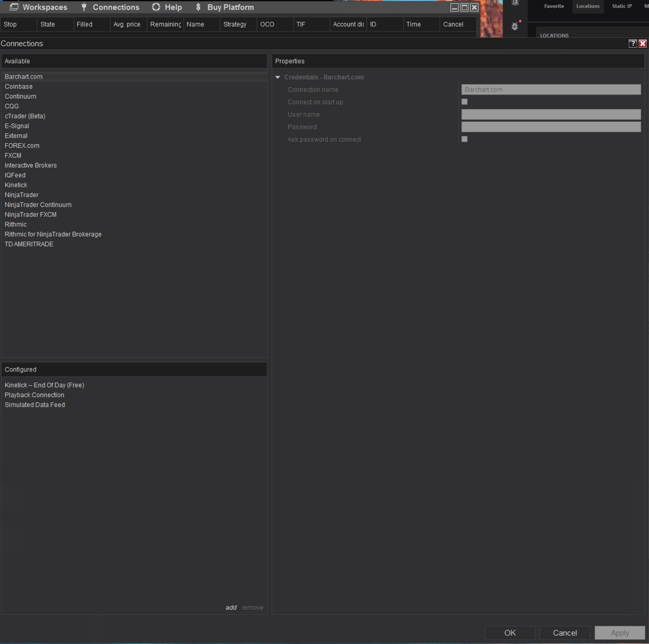
Task: Click the remove link under Configured
Action: pyautogui.click(x=252, y=607)
